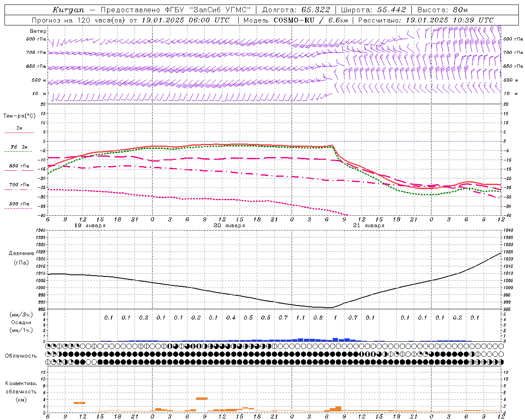Click the computed time "Рассчитано: 19.01.2025 10:39 UTC"
The width and height of the screenshot is (525, 420).
426,20
